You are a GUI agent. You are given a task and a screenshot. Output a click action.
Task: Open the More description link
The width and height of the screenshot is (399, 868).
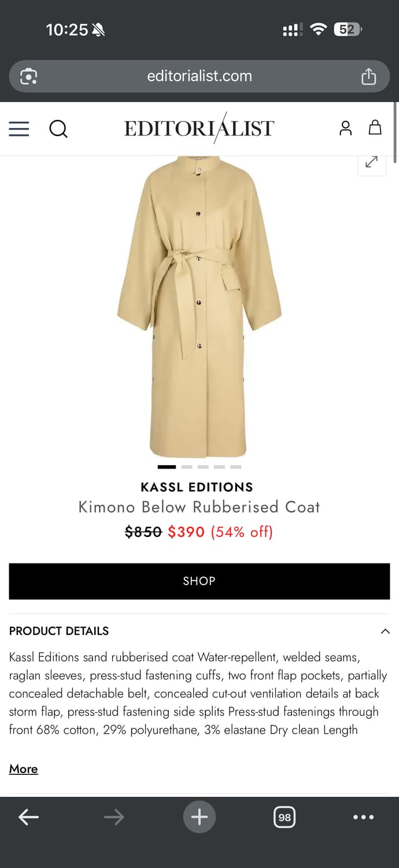24,768
